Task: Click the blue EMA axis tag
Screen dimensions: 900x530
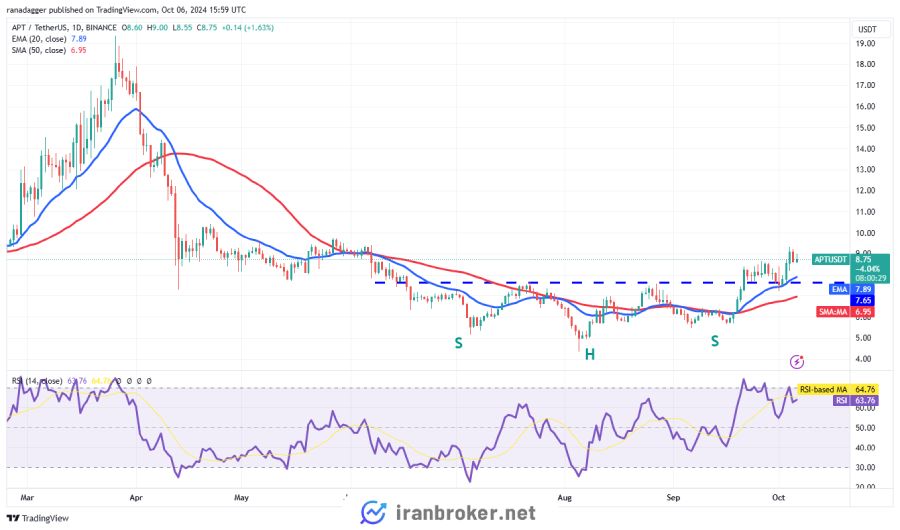Action: 839,289
